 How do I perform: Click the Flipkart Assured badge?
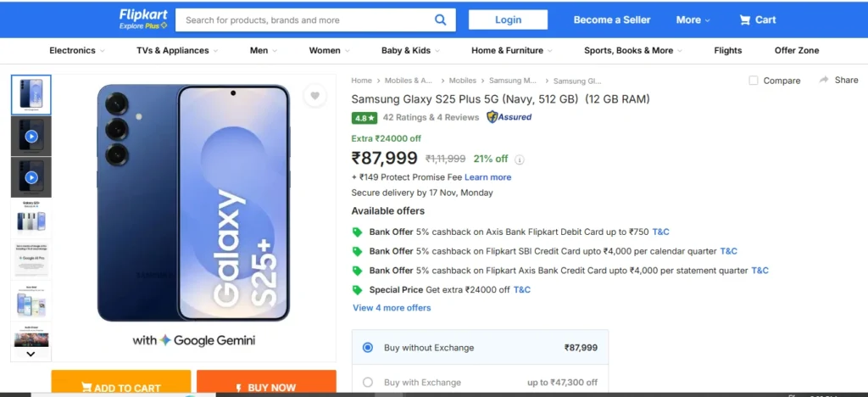pos(509,117)
